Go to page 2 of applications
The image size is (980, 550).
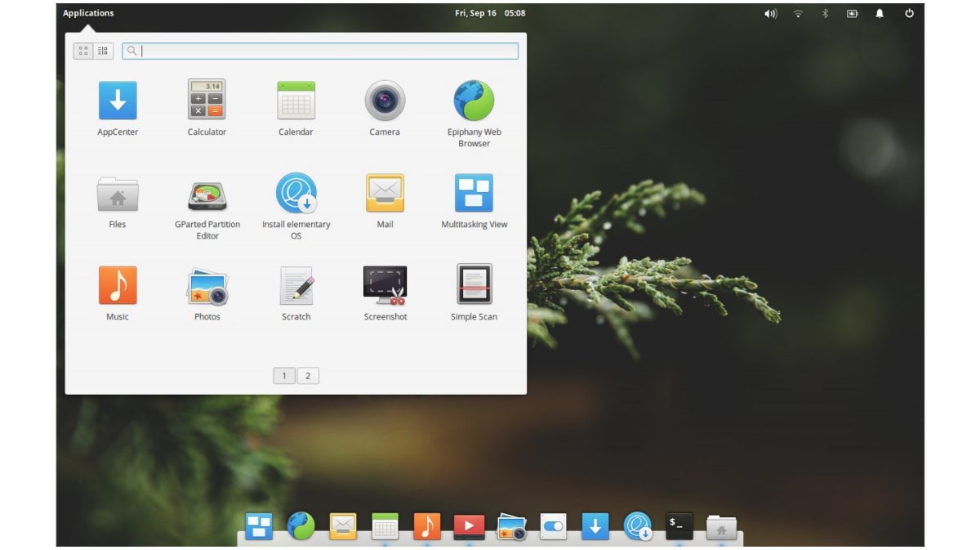pos(308,376)
